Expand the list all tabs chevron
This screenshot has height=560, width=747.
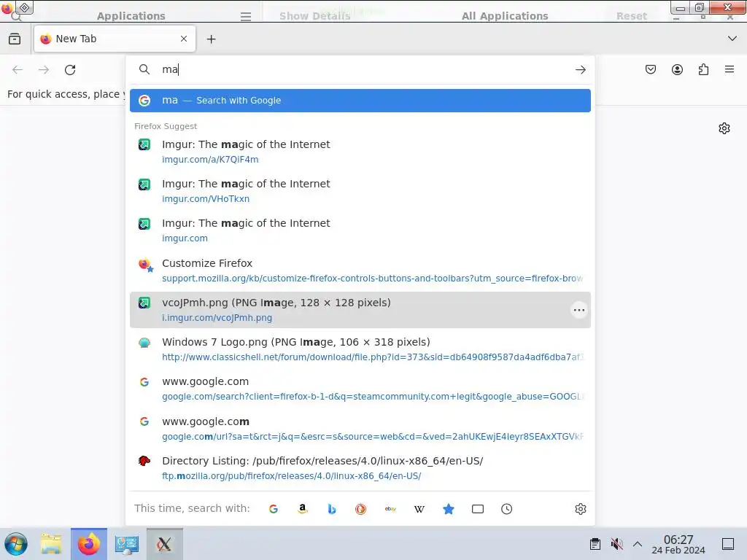(732, 39)
